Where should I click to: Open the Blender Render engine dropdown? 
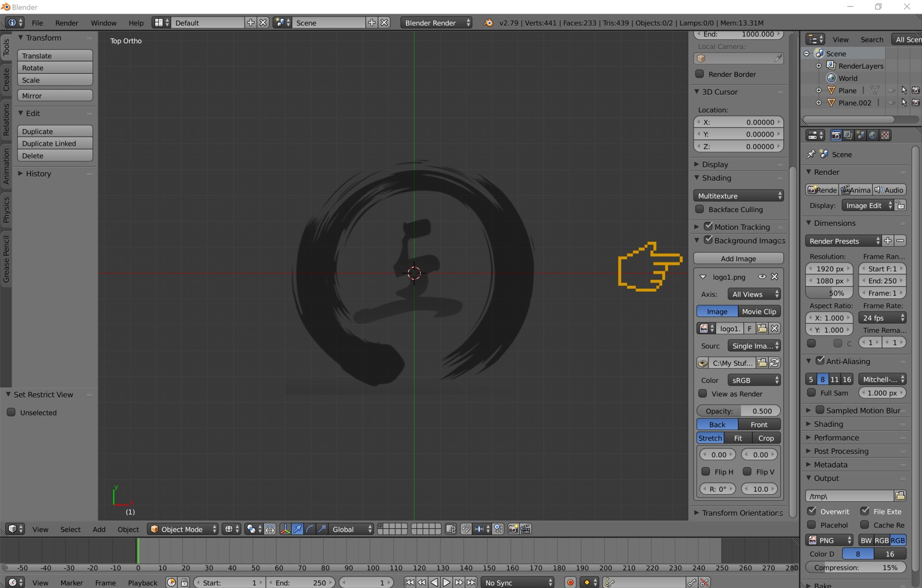436,22
